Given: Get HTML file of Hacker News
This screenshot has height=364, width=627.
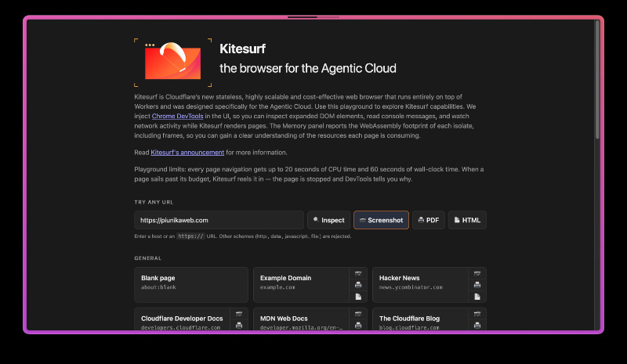Looking at the screenshot, I should pos(477,297).
